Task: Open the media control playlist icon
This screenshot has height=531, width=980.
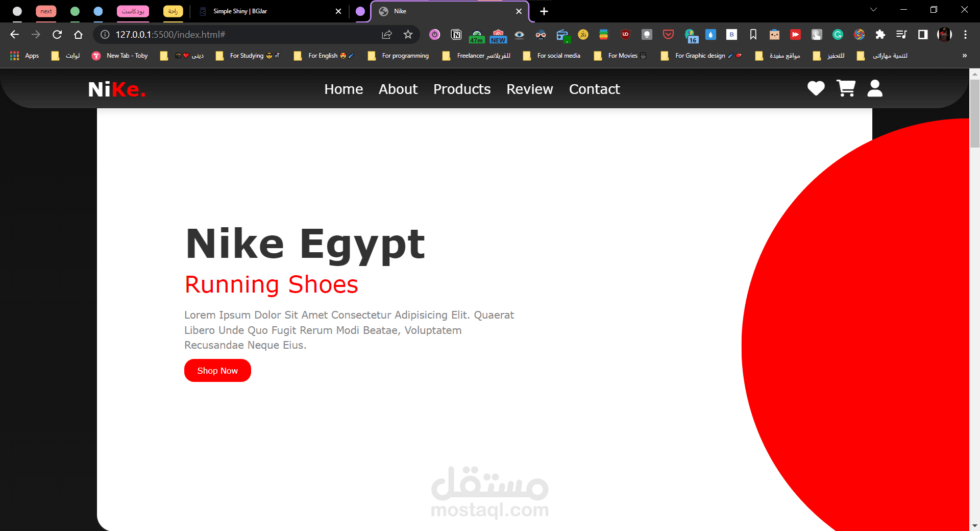Action: 901,34
